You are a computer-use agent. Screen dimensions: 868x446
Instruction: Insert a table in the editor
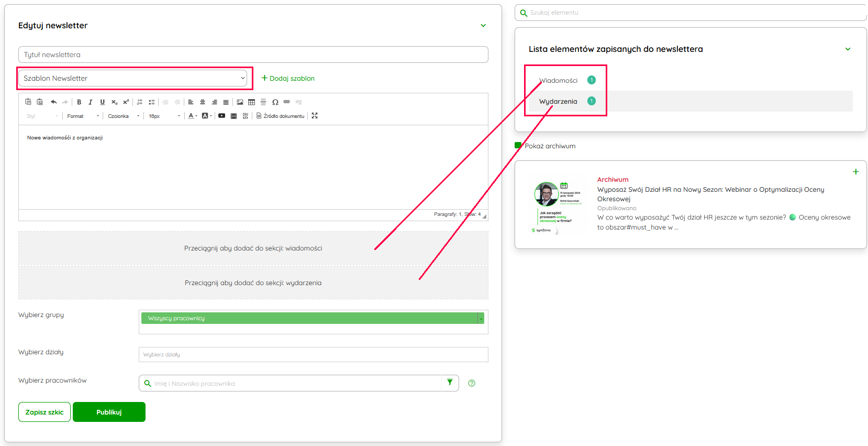[x=251, y=102]
